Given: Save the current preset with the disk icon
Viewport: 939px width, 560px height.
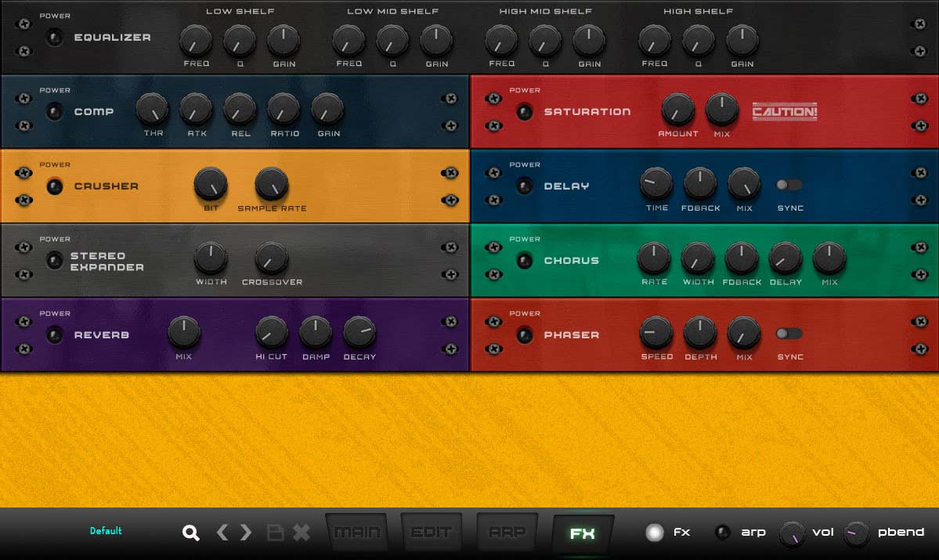Looking at the screenshot, I should tap(275, 532).
